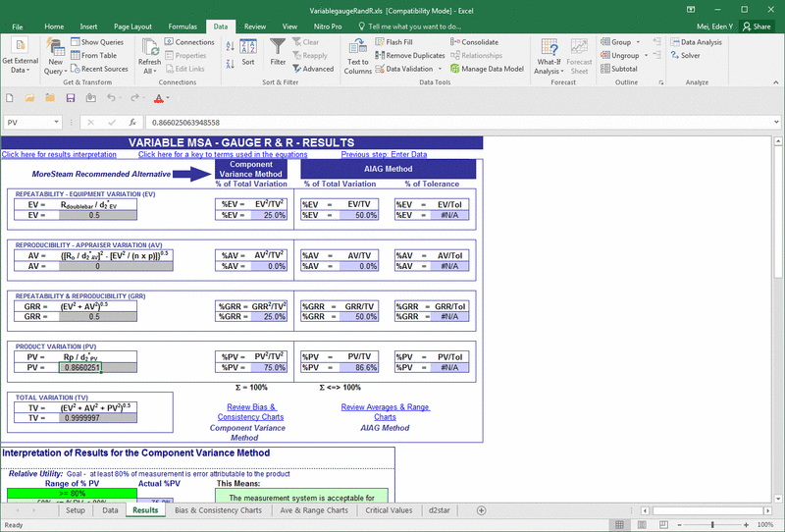The image size is (785, 532).
Task: Click the Consolidate icon
Action: (455, 42)
